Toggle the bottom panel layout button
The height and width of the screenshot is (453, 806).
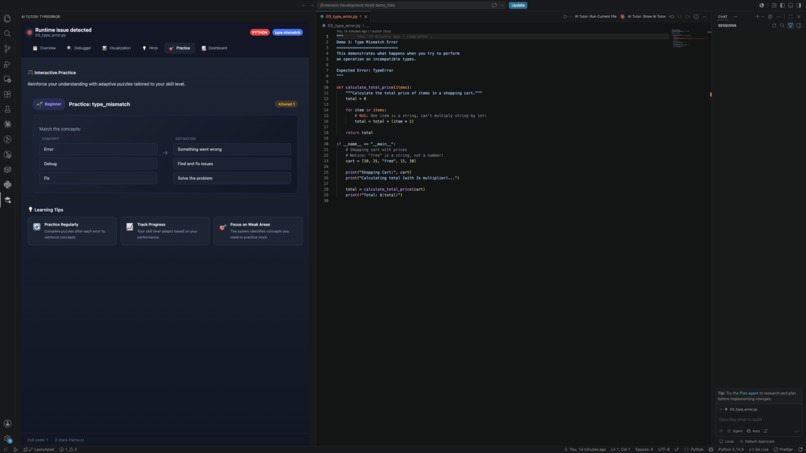point(790,5)
